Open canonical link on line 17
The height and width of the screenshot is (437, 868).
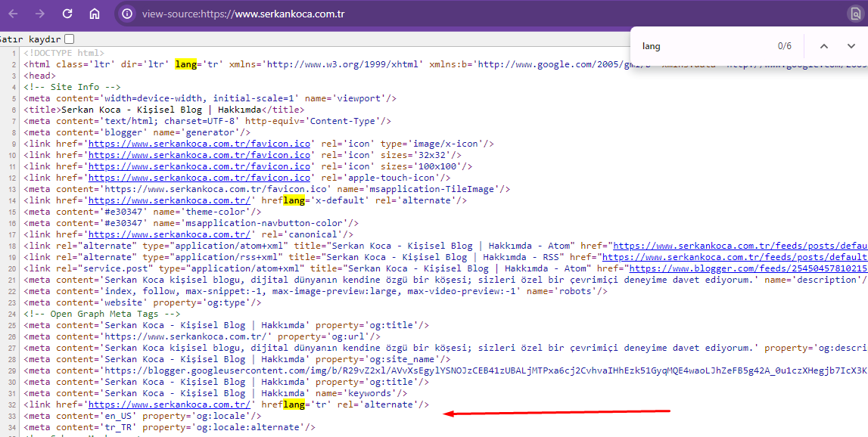(170, 234)
